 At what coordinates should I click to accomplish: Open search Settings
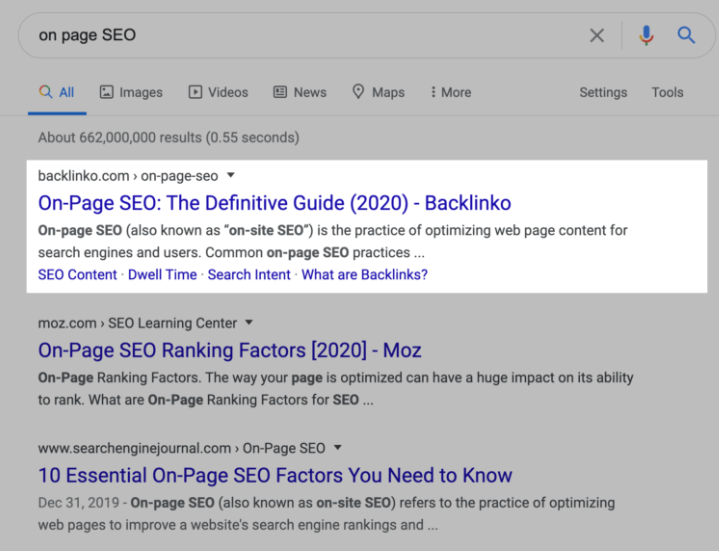[603, 93]
